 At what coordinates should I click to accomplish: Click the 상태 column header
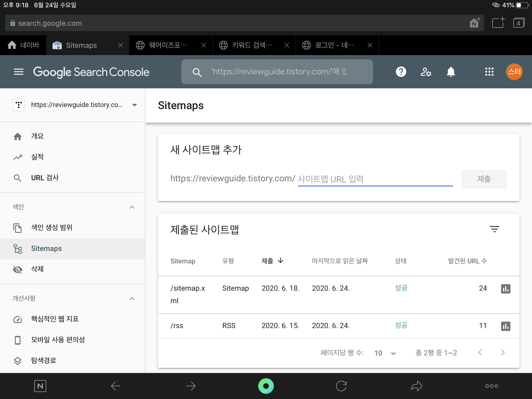click(x=401, y=261)
